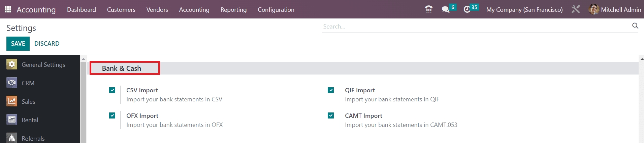
Task: Open the activities clock icon
Action: click(467, 9)
